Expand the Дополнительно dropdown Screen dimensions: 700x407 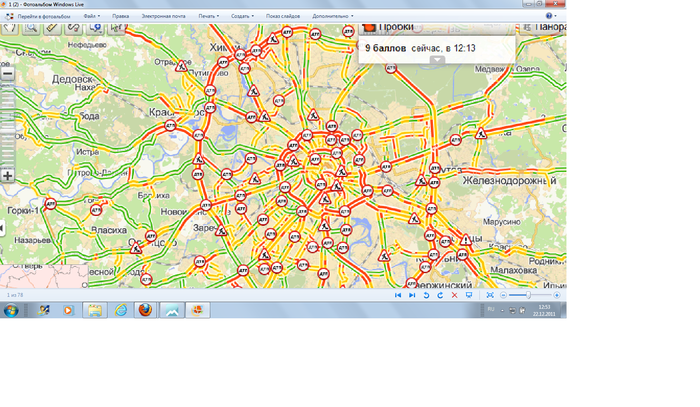click(x=333, y=16)
